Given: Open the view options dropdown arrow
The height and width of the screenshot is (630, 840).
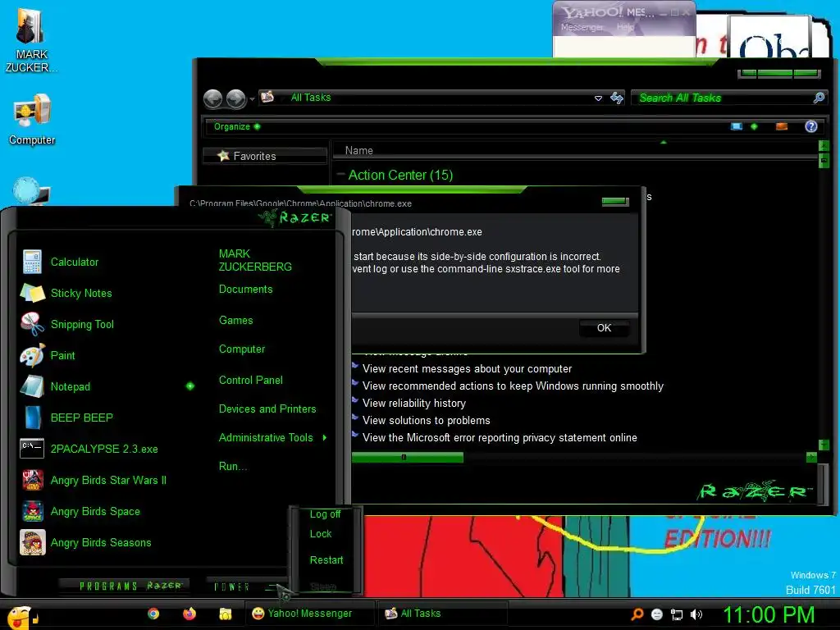Looking at the screenshot, I should [x=754, y=126].
